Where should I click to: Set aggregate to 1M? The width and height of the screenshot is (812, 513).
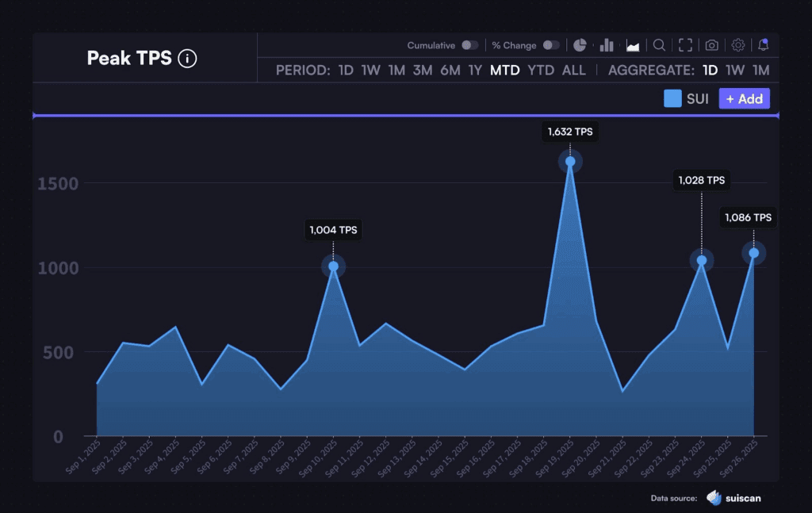761,70
